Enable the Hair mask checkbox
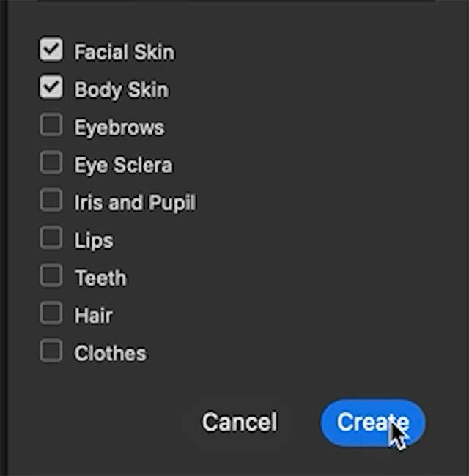Viewport: 469px width, 476px height. click(51, 313)
